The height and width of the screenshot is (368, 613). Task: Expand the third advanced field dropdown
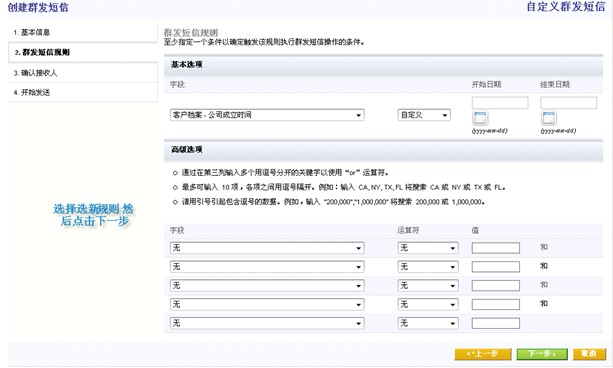[x=267, y=285]
